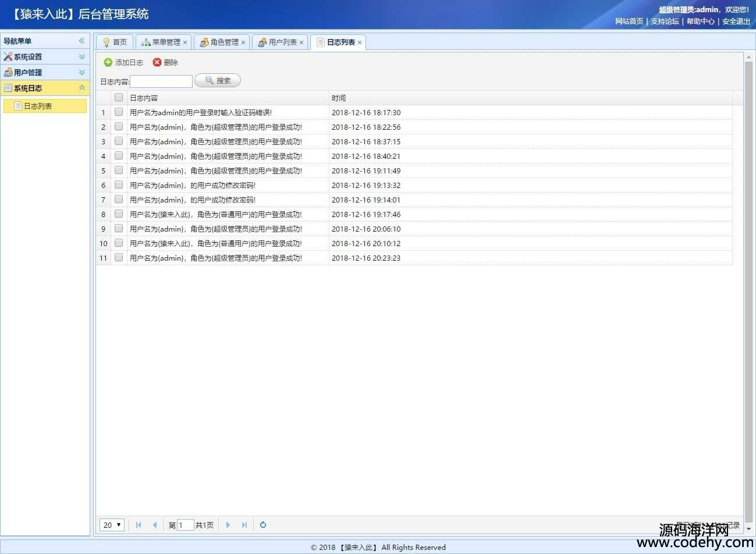The image size is (756, 554).
Task: Click the 搜索 button
Action: [x=218, y=80]
